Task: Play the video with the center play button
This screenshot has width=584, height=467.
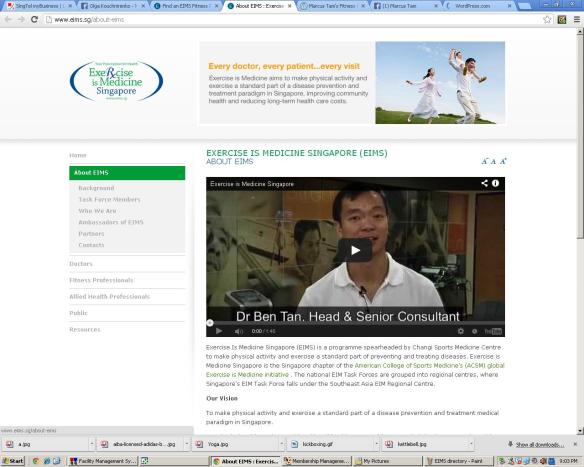Action: (x=355, y=250)
